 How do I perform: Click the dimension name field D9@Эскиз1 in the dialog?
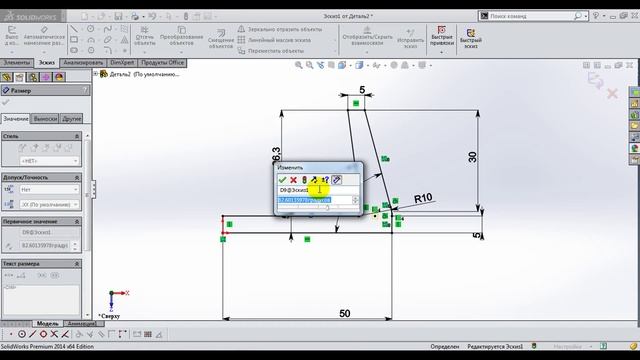click(318, 190)
